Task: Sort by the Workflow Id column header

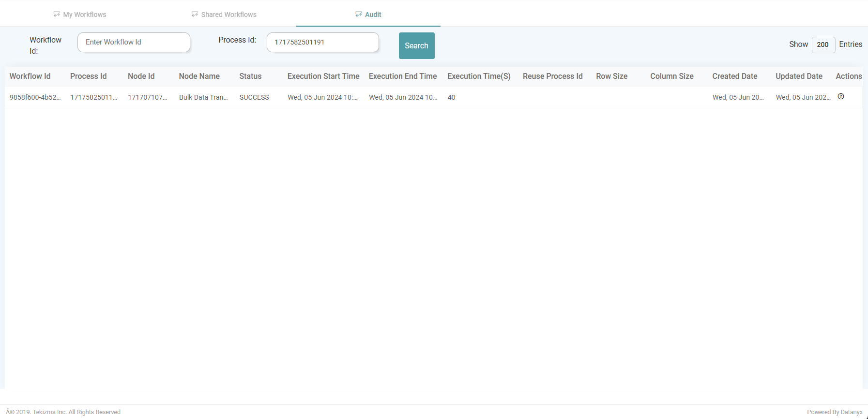Action: click(30, 76)
